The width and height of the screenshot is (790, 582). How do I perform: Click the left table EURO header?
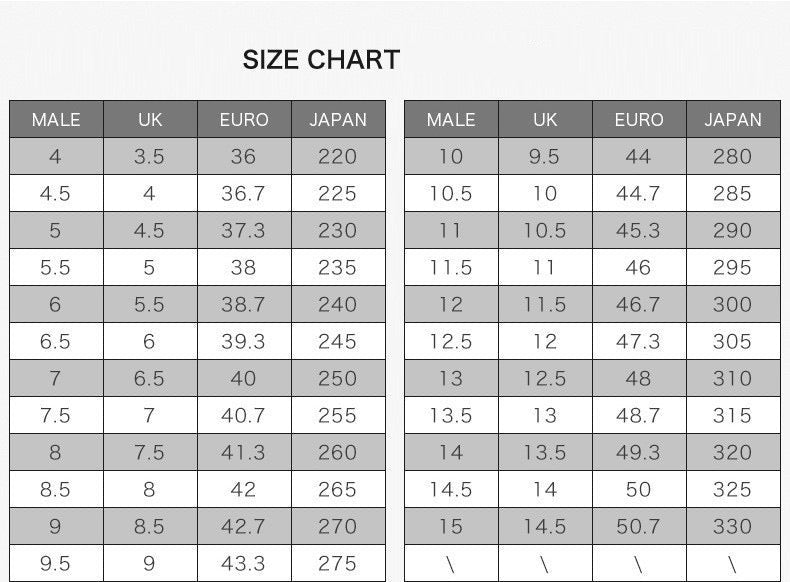click(x=244, y=119)
